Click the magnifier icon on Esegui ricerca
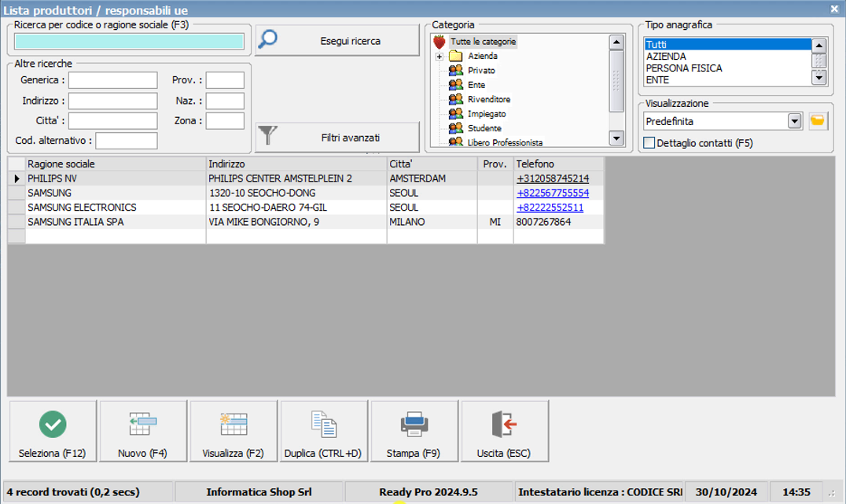 [267, 39]
